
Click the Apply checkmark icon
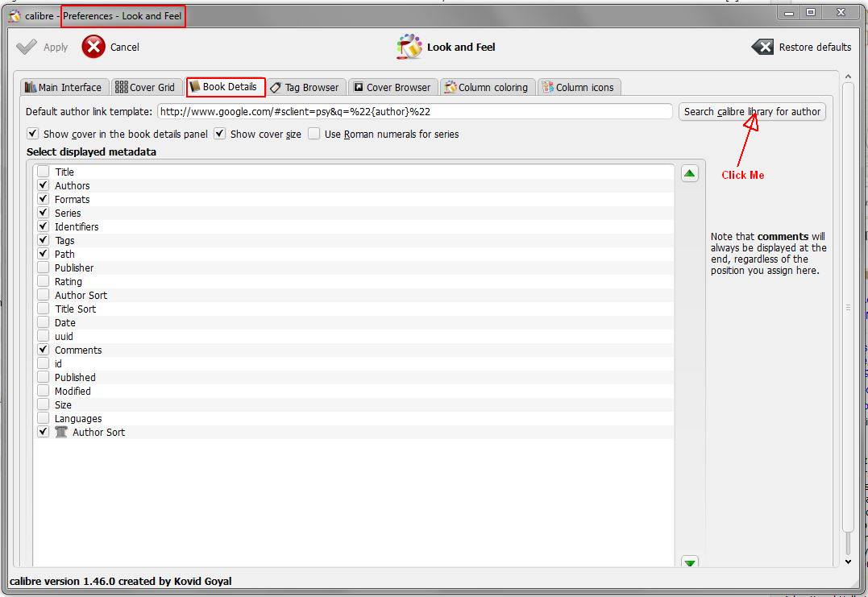pos(26,47)
